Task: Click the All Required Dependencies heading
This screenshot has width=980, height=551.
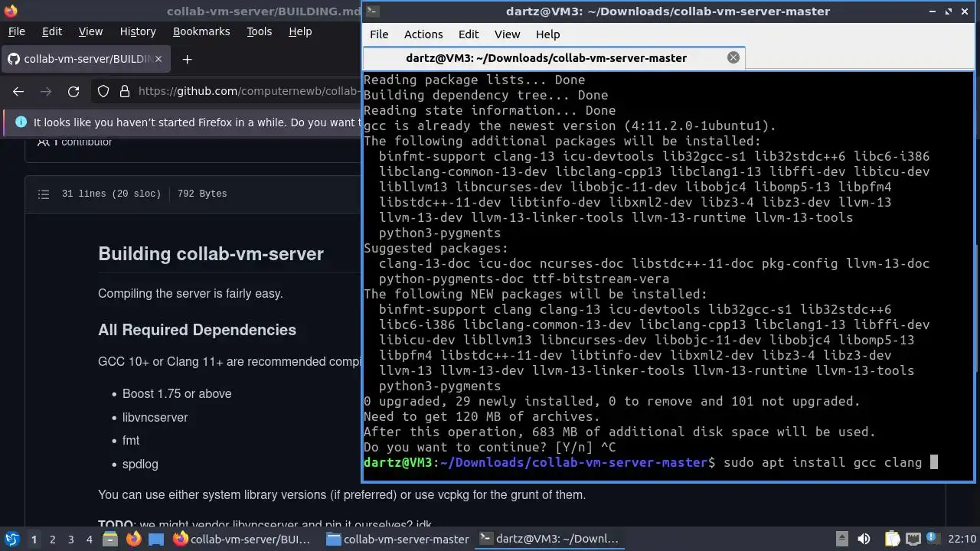Action: click(197, 330)
